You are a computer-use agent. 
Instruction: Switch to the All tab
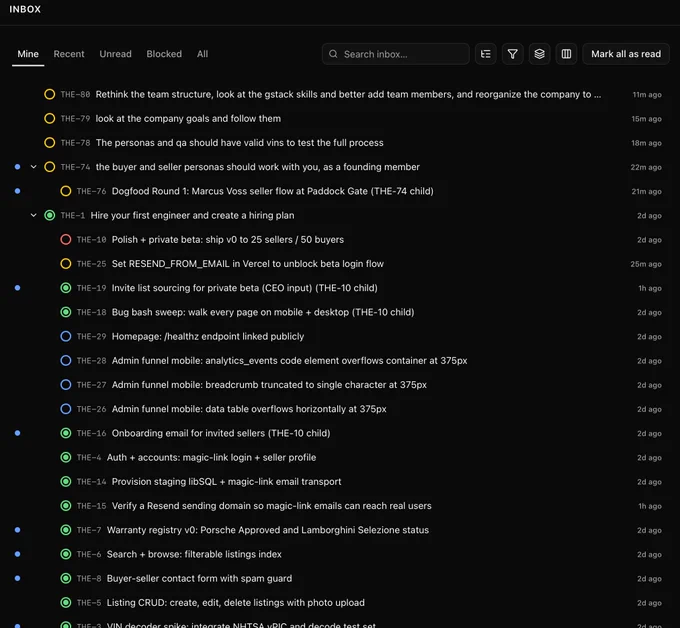click(203, 54)
